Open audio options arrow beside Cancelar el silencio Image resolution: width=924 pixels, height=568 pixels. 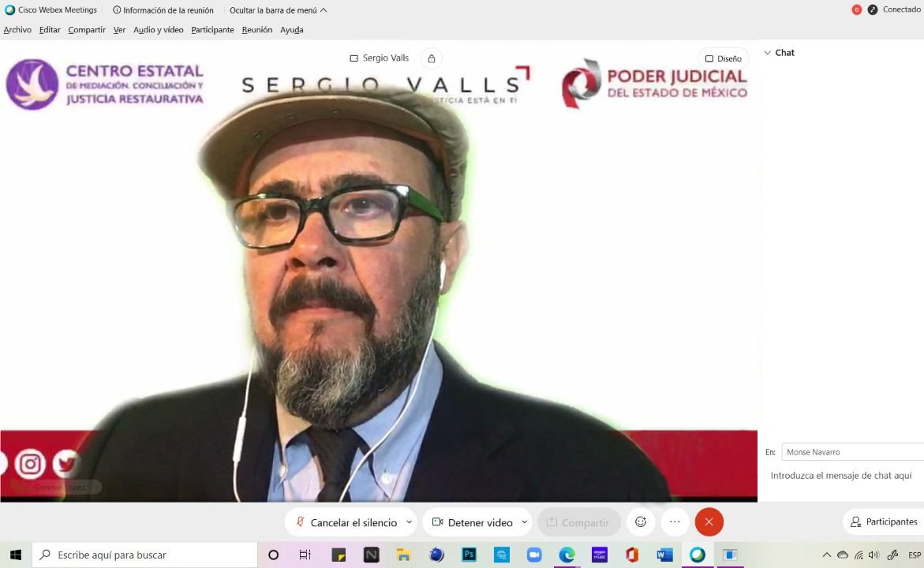[409, 522]
